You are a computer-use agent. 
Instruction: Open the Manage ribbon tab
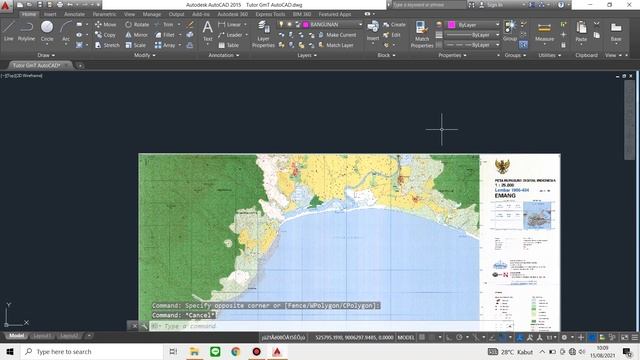(152, 14)
